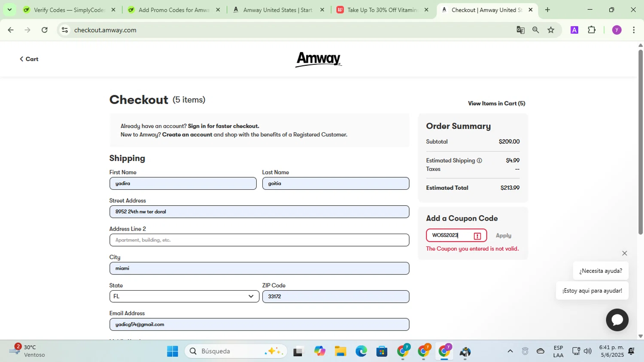Open site information icon in address bar
This screenshot has width=644, height=362.
65,30
